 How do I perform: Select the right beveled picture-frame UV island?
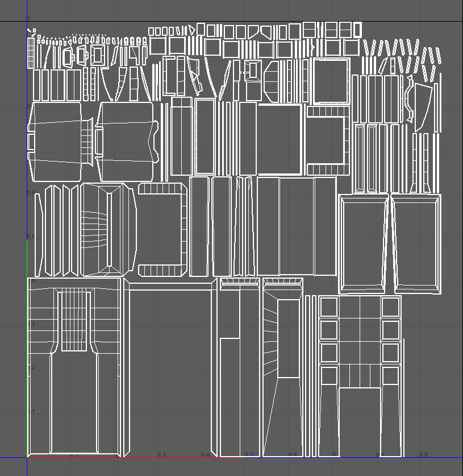click(x=418, y=243)
